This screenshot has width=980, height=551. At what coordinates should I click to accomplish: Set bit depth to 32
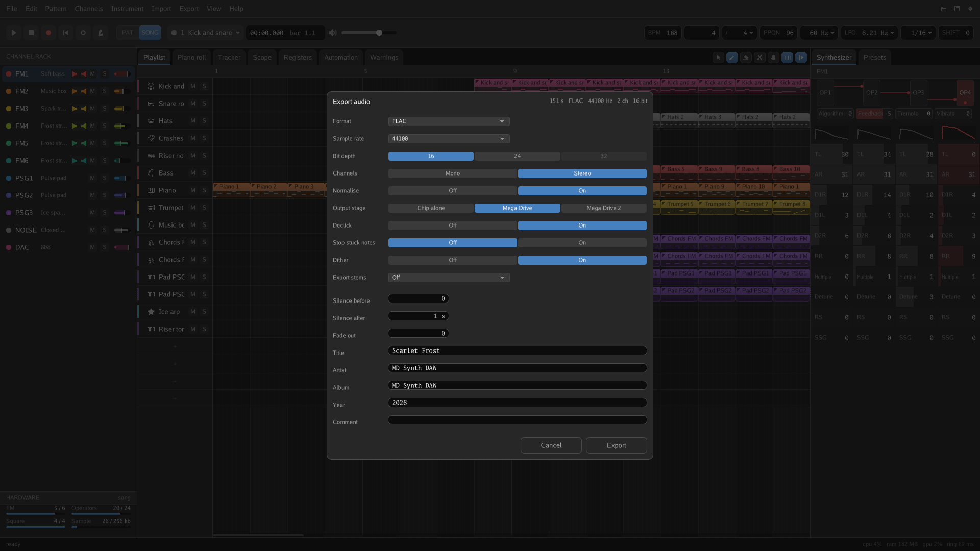(604, 156)
